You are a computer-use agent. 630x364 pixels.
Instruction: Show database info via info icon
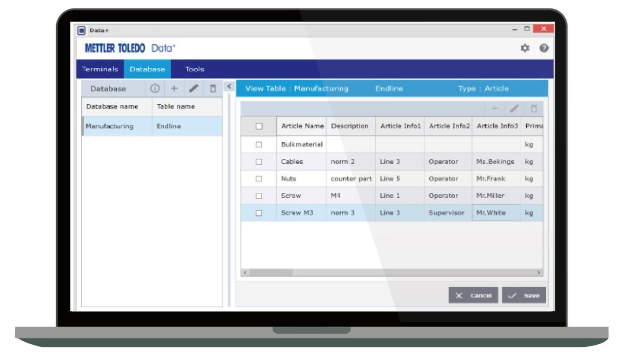tap(155, 89)
